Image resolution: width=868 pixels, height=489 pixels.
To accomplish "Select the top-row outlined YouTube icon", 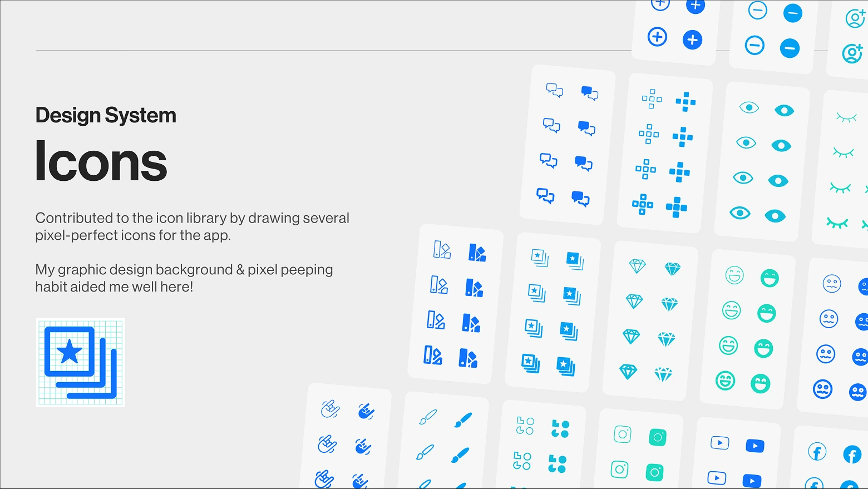I will coord(720,443).
